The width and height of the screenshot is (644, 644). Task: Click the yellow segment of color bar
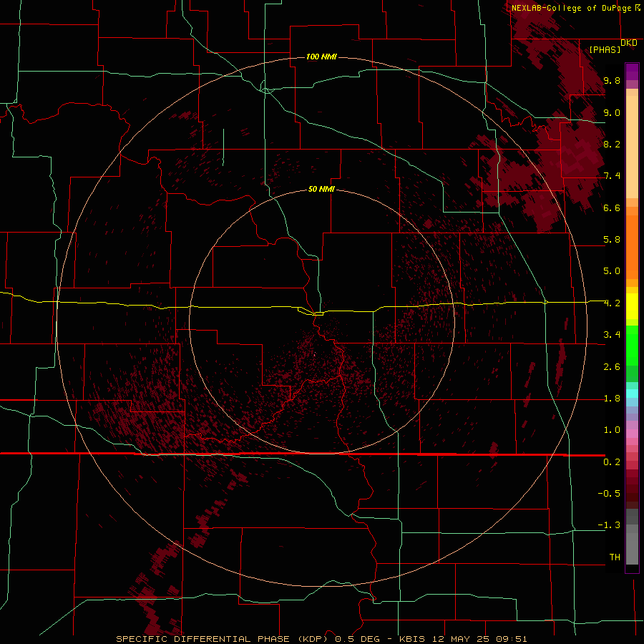[632, 306]
